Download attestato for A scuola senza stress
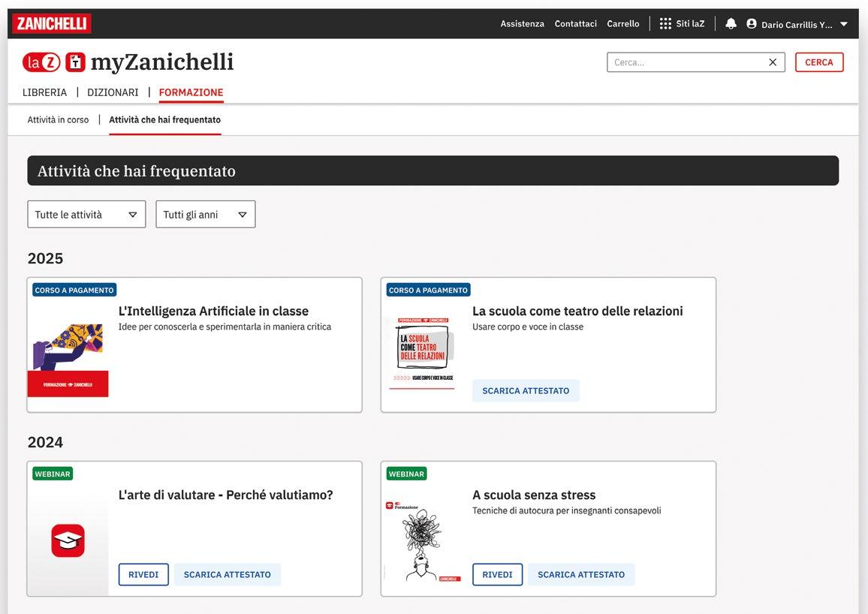Viewport: 868px width, 614px height. (581, 575)
